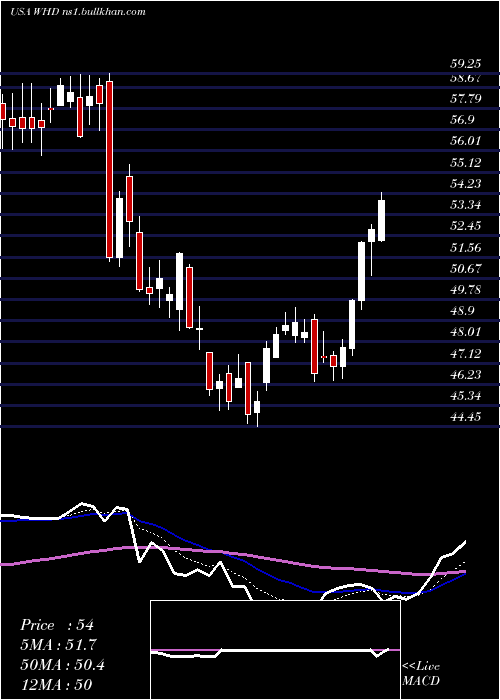Click the 48.9 price axis label
The width and height of the screenshot is (500, 700).
pyautogui.click(x=462, y=311)
